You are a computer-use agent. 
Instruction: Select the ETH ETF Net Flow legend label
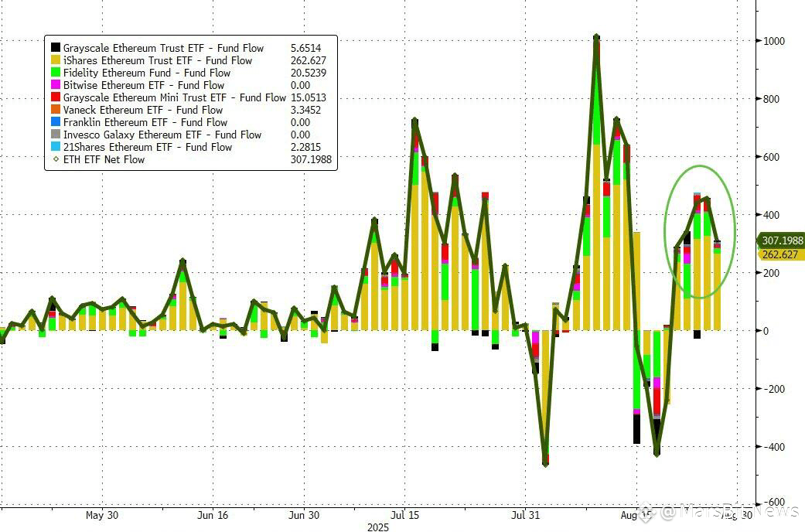(104, 160)
